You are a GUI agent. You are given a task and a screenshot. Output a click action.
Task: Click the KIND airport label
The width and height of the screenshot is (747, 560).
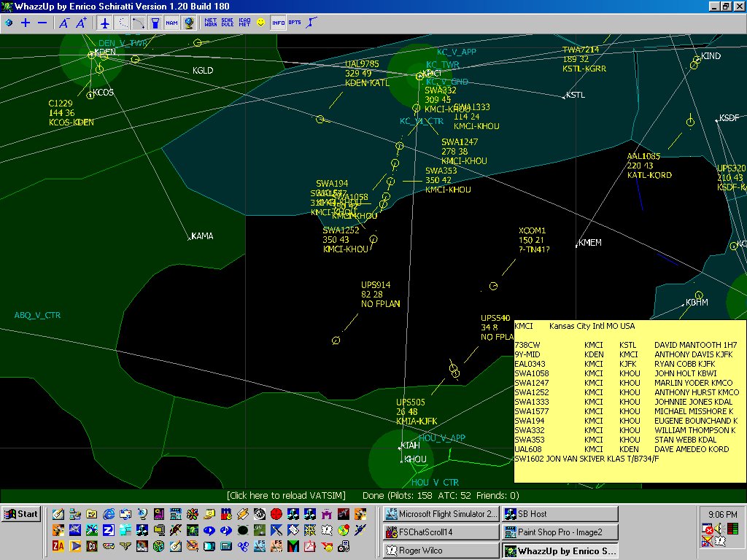point(711,55)
